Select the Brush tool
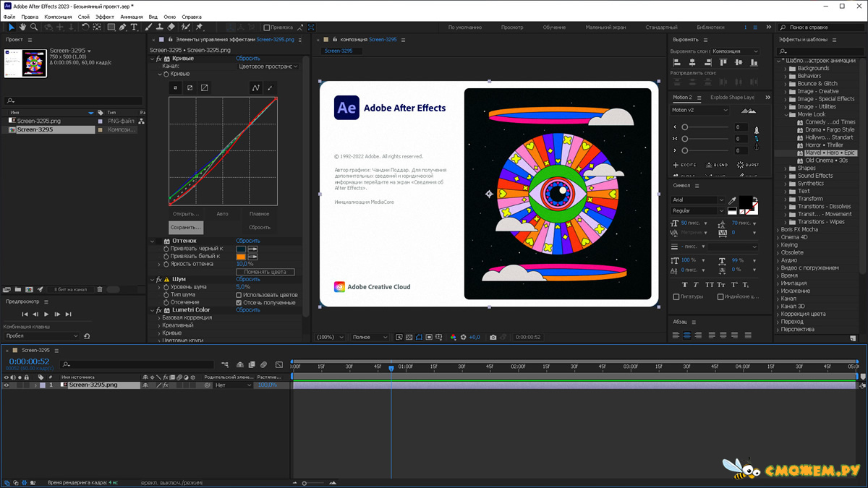Screen dimensions: 868x488 tap(149, 27)
